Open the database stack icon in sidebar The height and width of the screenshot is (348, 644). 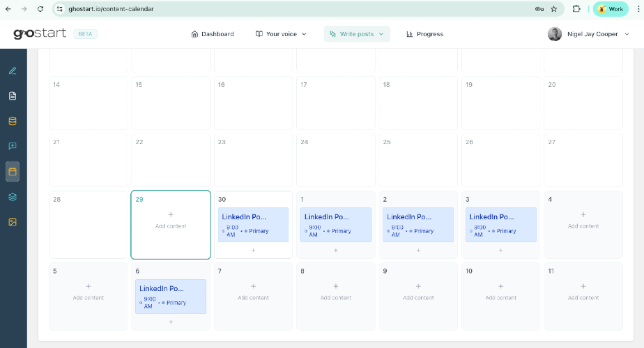click(13, 121)
